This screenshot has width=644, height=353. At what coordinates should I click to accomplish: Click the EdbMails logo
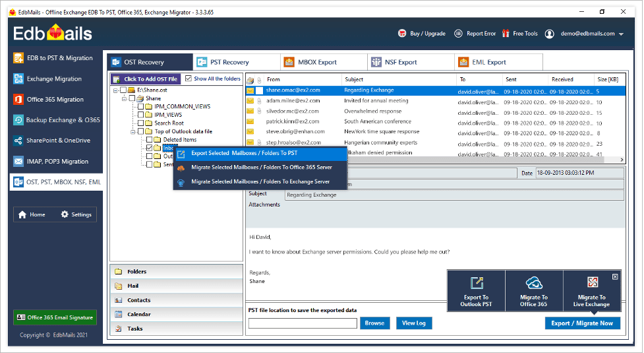pyautogui.click(x=53, y=33)
